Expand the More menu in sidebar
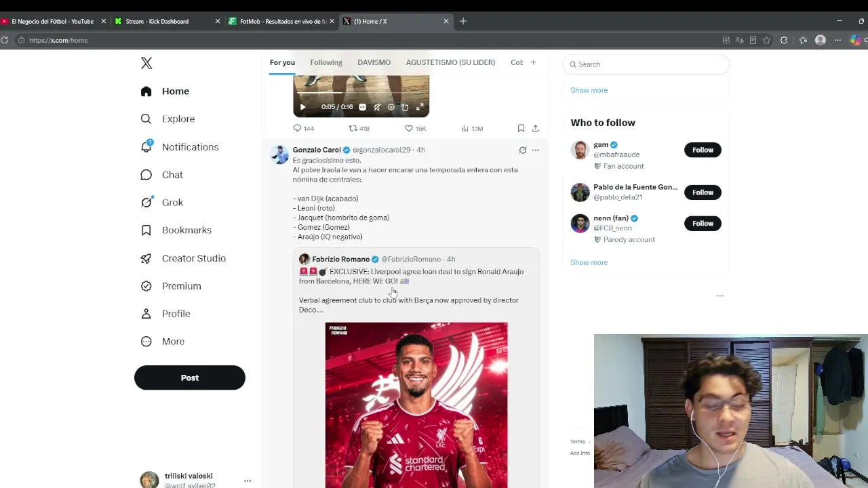The image size is (868, 488). point(163,342)
